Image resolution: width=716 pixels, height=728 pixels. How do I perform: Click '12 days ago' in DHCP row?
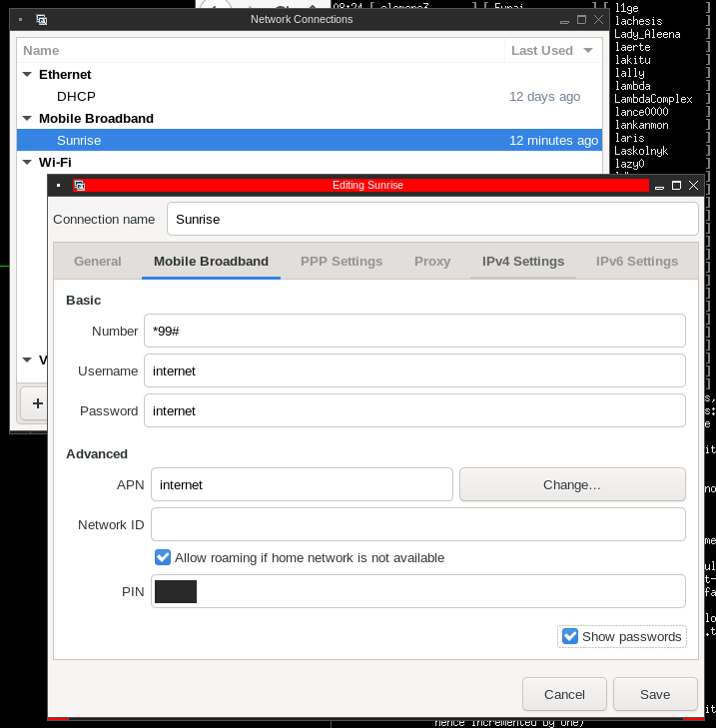coord(544,97)
